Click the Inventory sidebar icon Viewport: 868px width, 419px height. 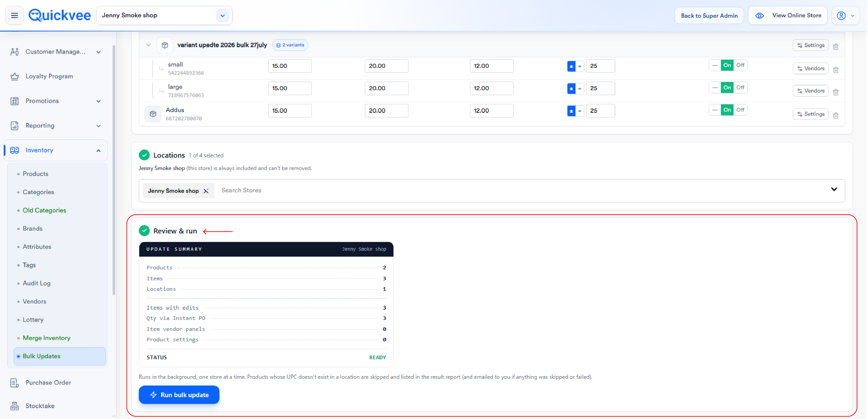14,150
